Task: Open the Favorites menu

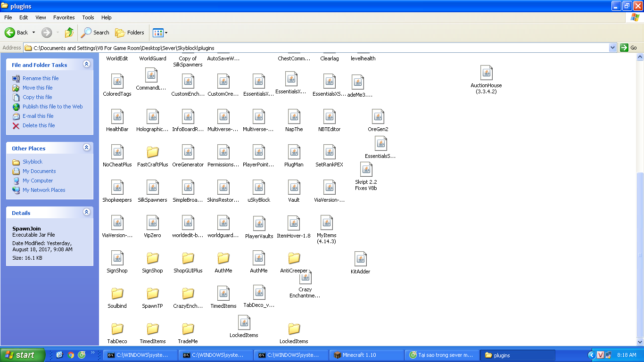Action: (64, 17)
